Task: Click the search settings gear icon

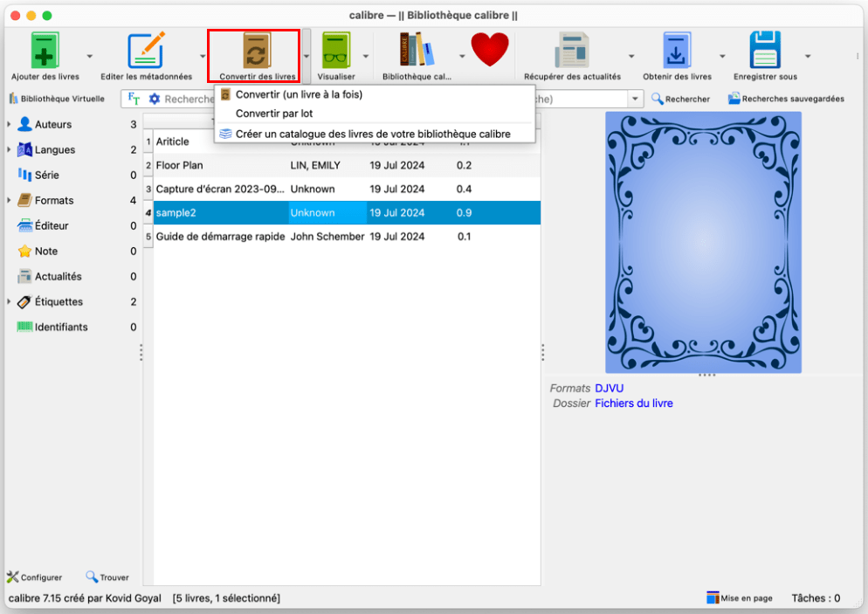Action: click(x=155, y=99)
